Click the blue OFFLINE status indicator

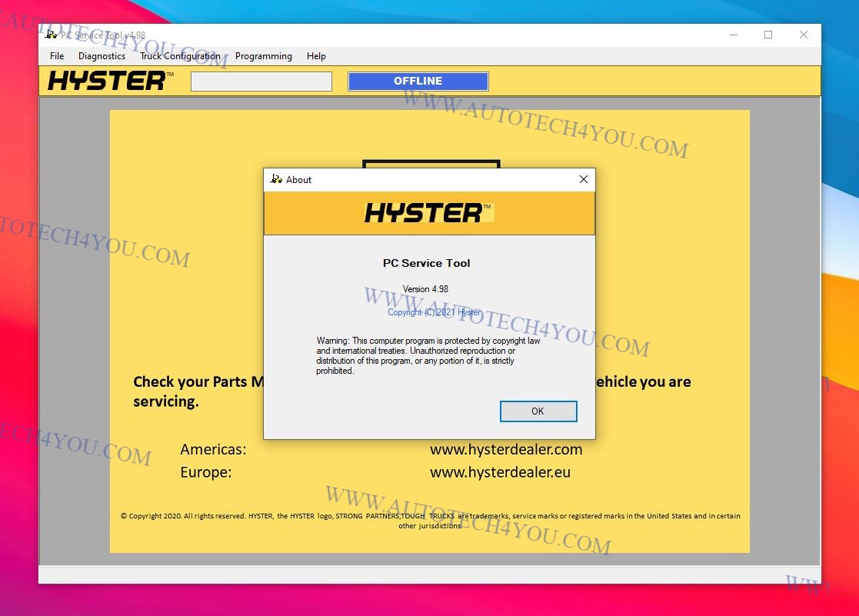418,82
